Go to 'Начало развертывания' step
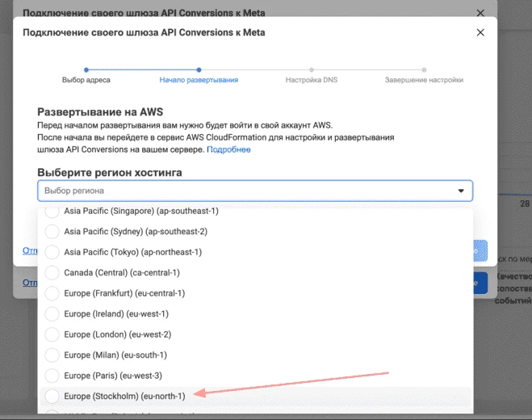 pyautogui.click(x=199, y=80)
